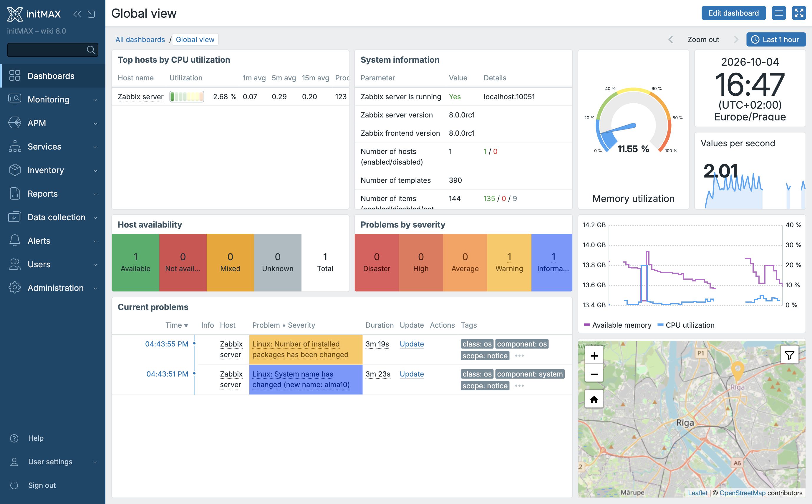Click the sidebar search input field
This screenshot has width=812, height=504.
pos(53,50)
